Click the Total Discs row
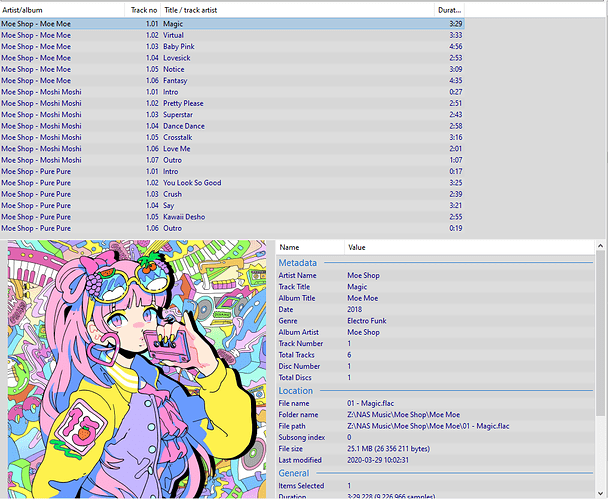 point(435,378)
